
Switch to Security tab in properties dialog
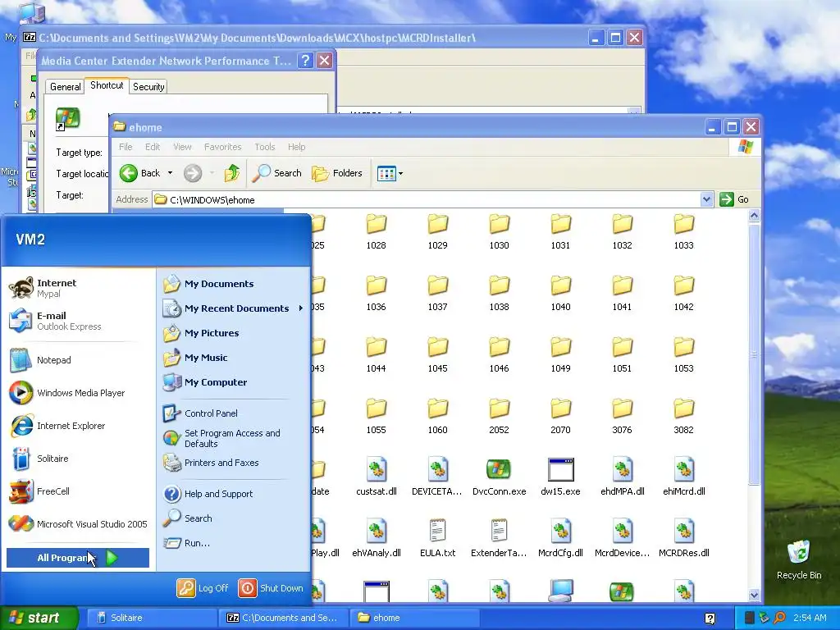148,87
